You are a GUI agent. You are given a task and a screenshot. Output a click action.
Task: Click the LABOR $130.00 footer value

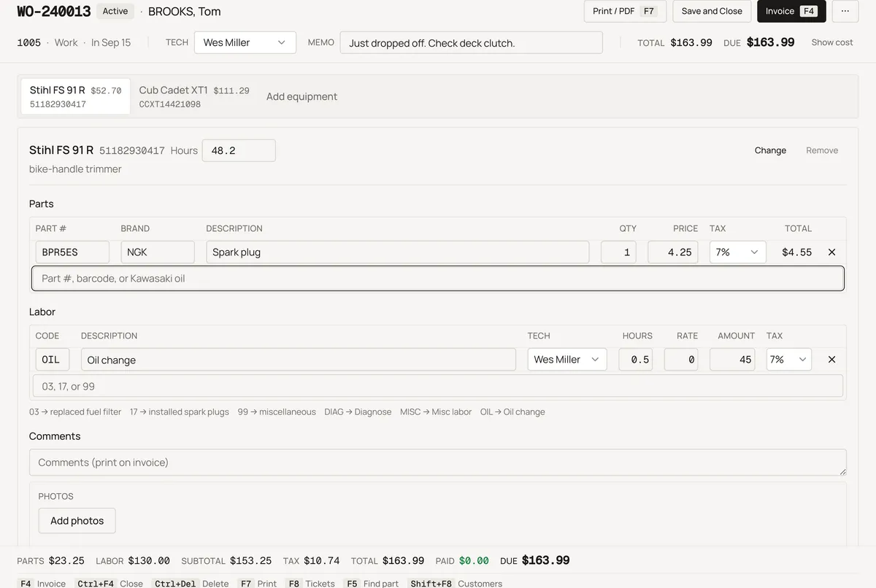coord(149,561)
